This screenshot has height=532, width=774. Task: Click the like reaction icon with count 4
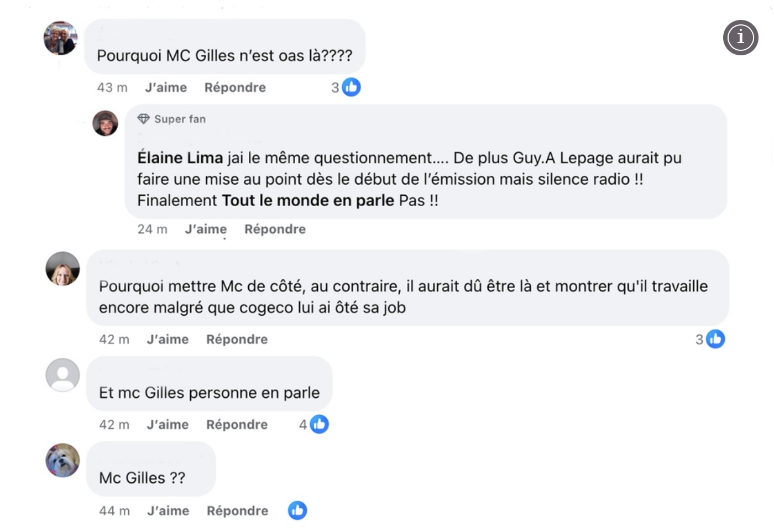pyautogui.click(x=320, y=424)
